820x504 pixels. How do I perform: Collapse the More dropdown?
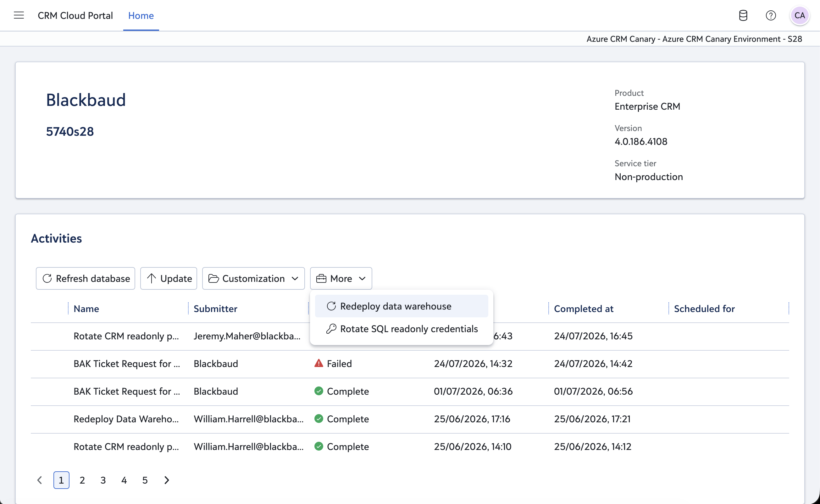tap(341, 278)
